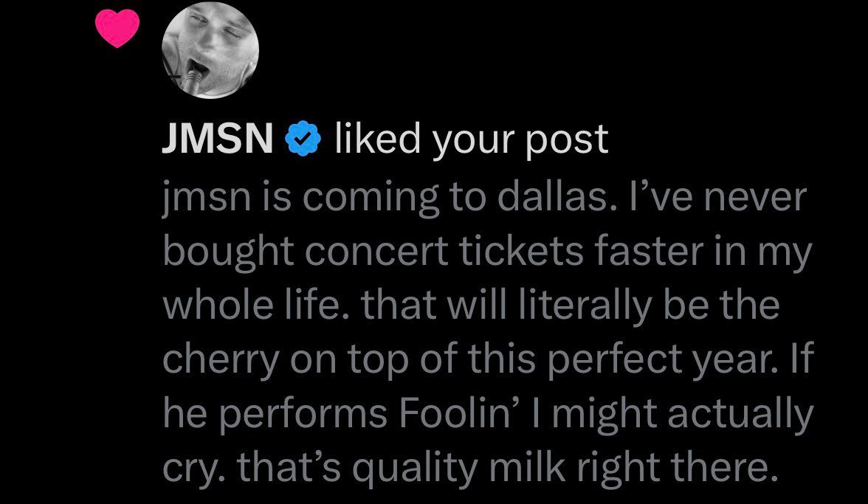
Task: Click the blue verified checkmark badge
Action: (303, 139)
